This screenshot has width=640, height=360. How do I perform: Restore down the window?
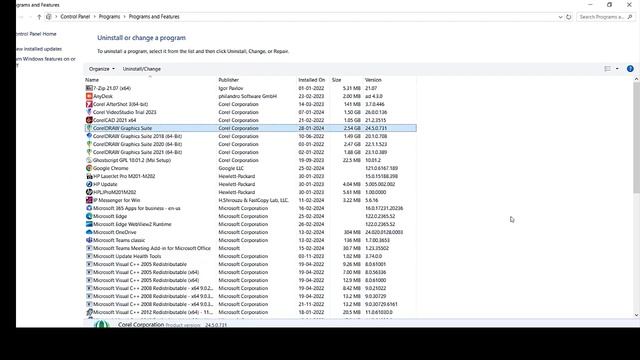(609, 4)
